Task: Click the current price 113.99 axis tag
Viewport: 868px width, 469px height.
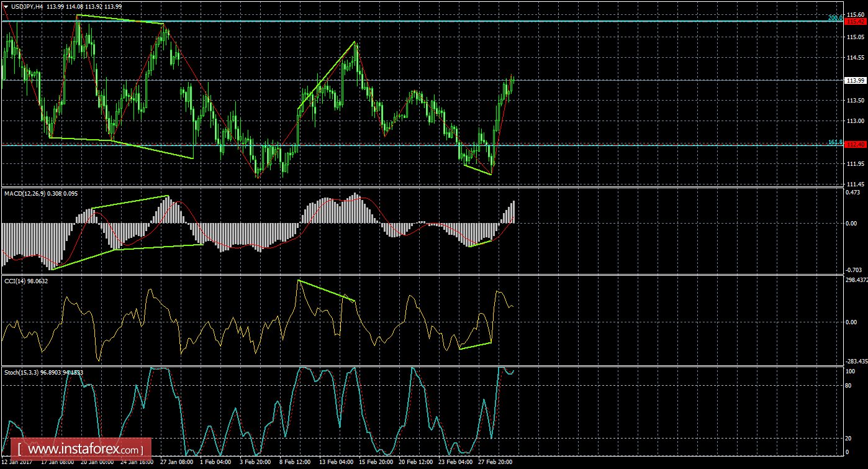Action: pos(856,80)
